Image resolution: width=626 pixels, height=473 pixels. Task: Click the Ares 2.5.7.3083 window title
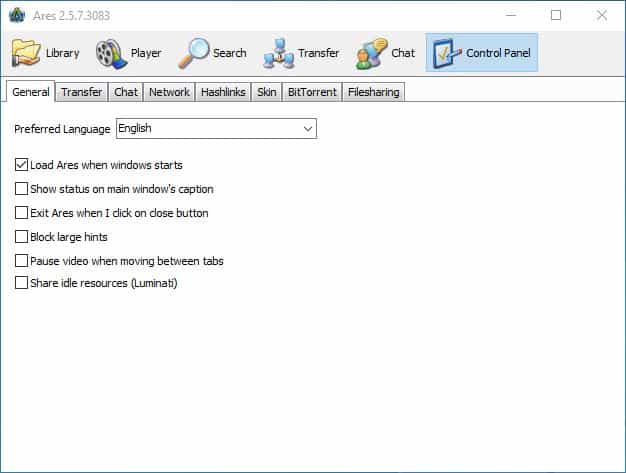point(71,16)
